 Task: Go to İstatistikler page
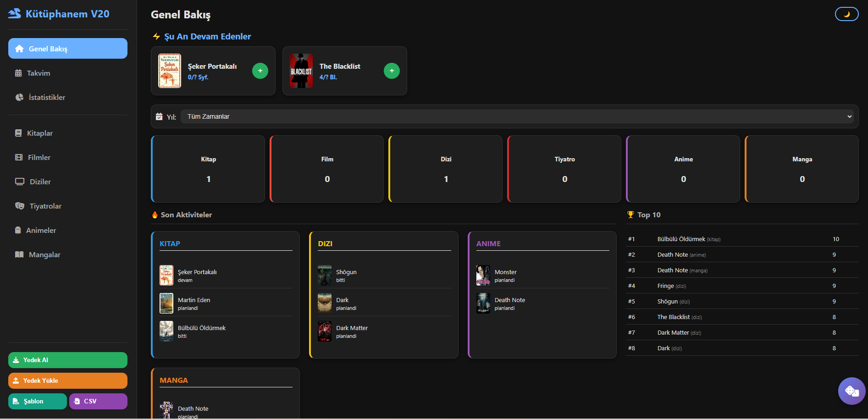pos(46,97)
